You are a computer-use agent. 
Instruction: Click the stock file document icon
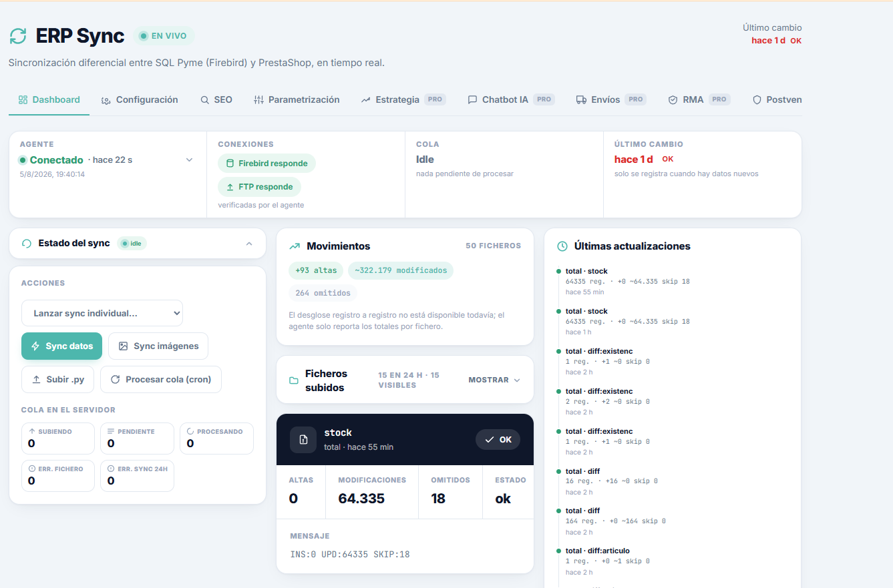click(x=303, y=440)
